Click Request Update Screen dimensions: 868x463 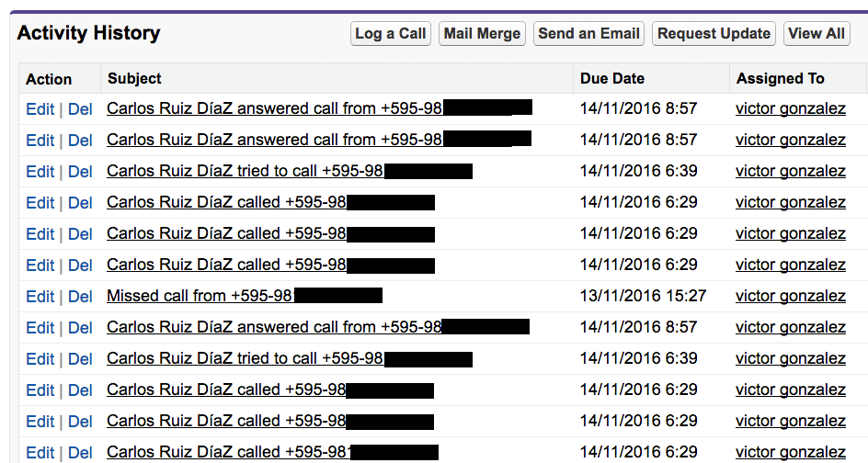[x=714, y=34]
